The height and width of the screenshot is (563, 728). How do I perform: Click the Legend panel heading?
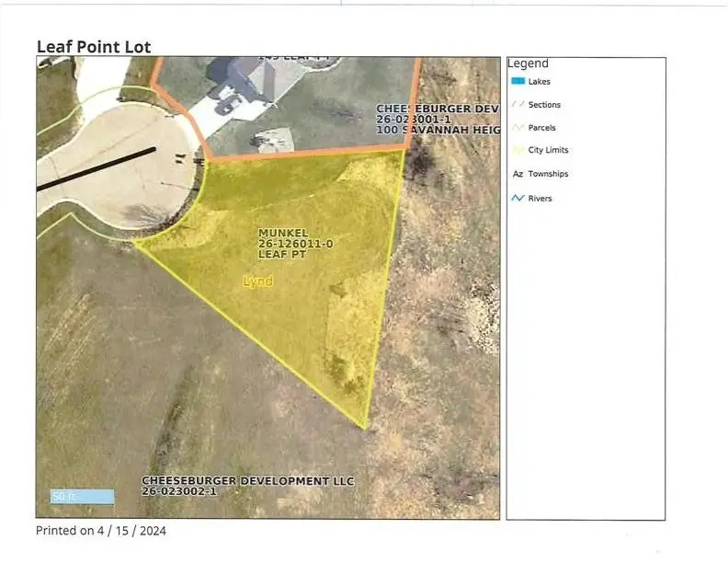[528, 63]
